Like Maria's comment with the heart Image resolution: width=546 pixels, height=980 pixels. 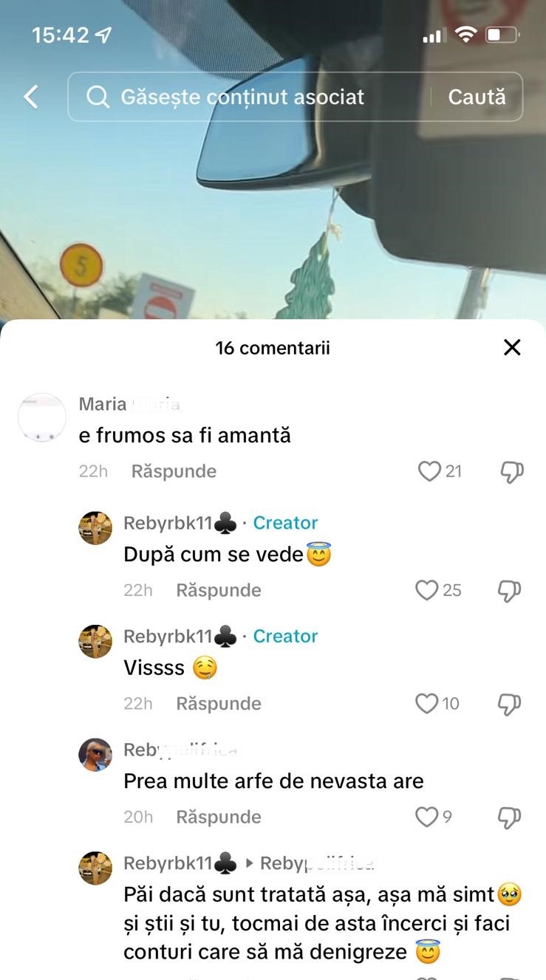(429, 471)
